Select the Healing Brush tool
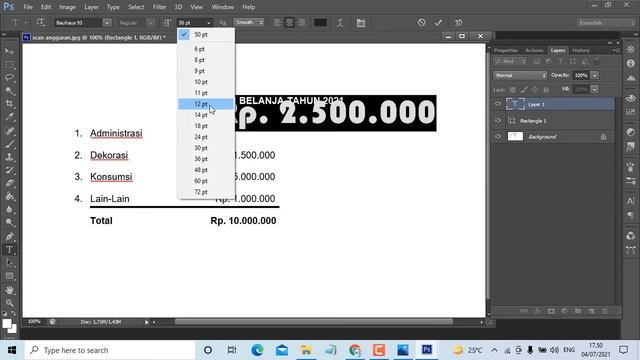640x360 pixels. pos(9,131)
